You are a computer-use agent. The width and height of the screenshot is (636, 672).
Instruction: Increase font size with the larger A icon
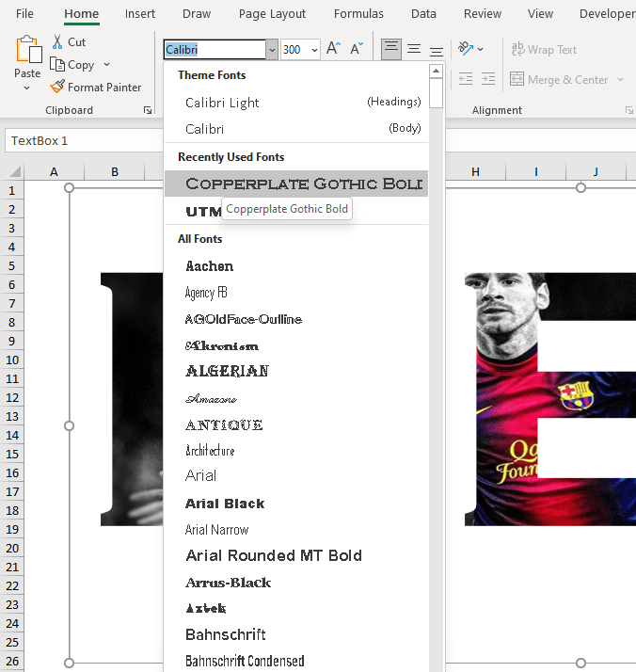(x=333, y=48)
